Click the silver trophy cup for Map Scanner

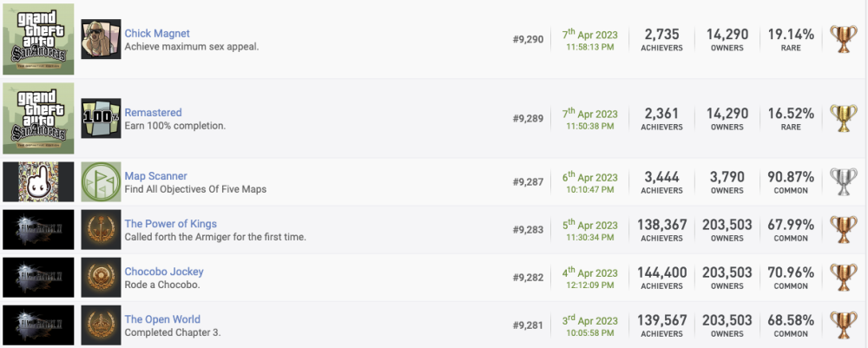(x=843, y=182)
